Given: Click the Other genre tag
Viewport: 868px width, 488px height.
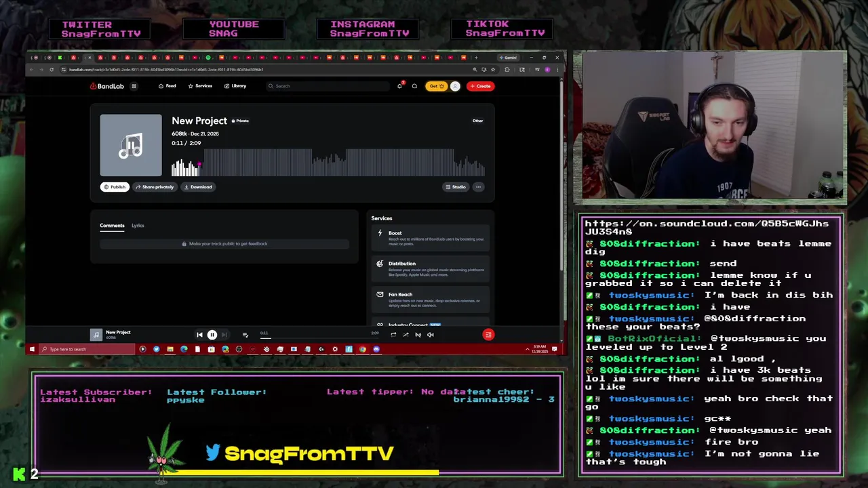Looking at the screenshot, I should tap(477, 121).
